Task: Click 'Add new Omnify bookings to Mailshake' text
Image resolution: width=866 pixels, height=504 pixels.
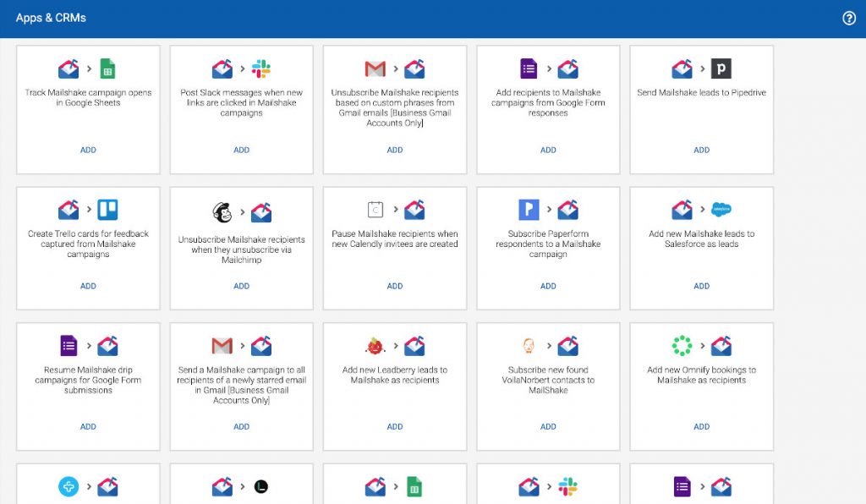Action: point(701,375)
